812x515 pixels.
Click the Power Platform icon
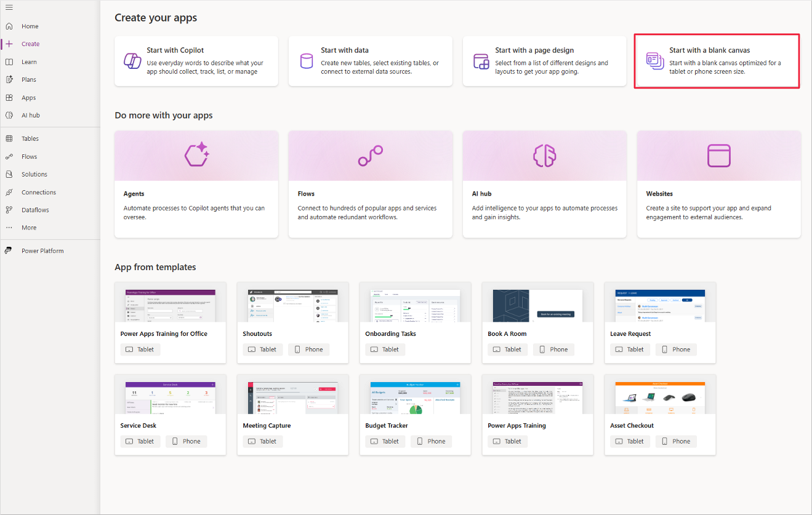9,251
